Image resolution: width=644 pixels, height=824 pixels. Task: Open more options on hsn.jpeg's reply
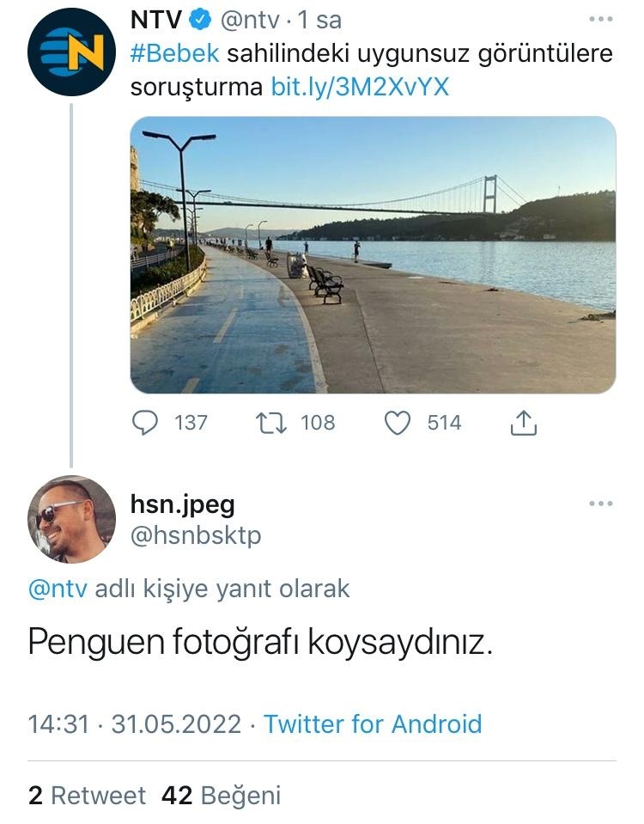click(600, 504)
